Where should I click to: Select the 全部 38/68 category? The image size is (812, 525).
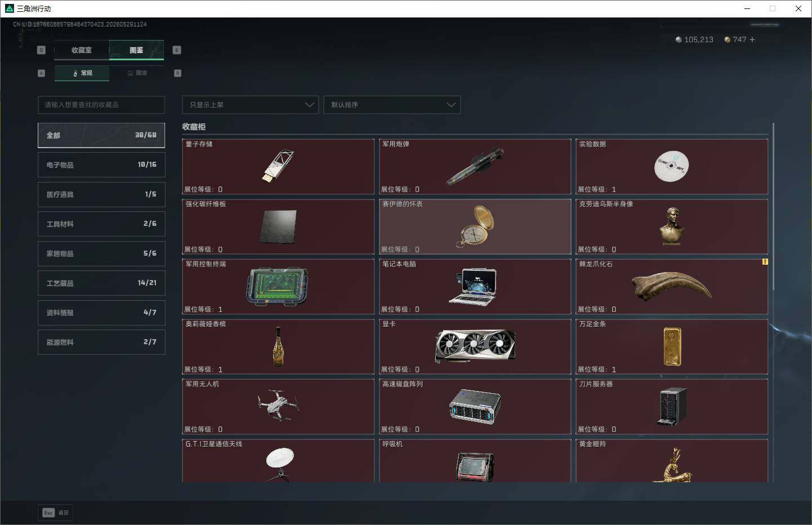point(101,135)
